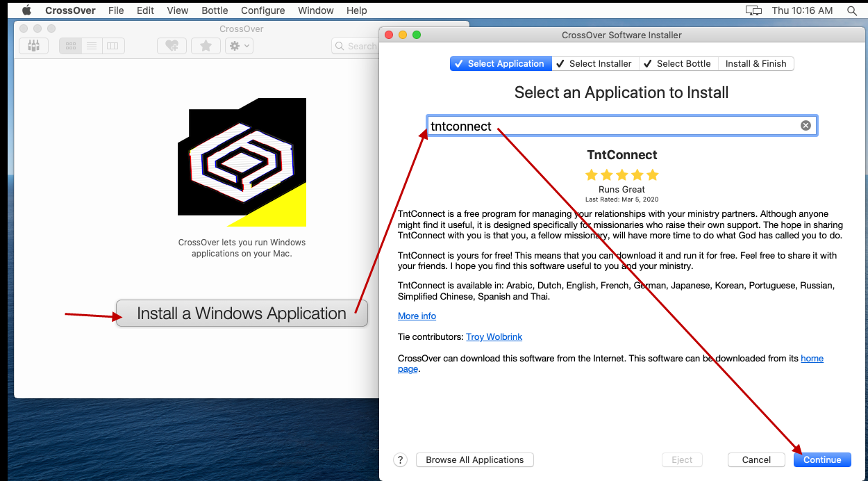
Task: Click the TntConnect application title
Action: coord(621,155)
